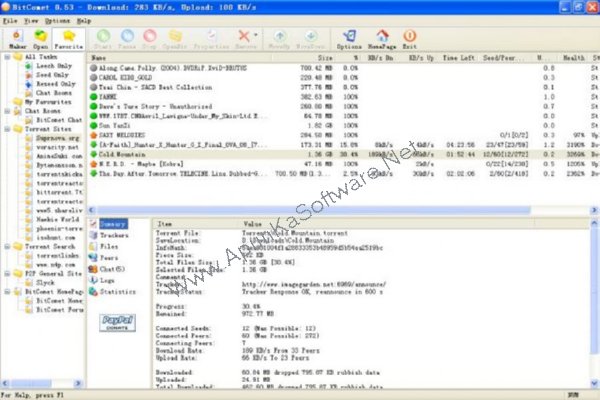Select My Favourites folder
The width and height of the screenshot is (600, 400).
pos(48,102)
